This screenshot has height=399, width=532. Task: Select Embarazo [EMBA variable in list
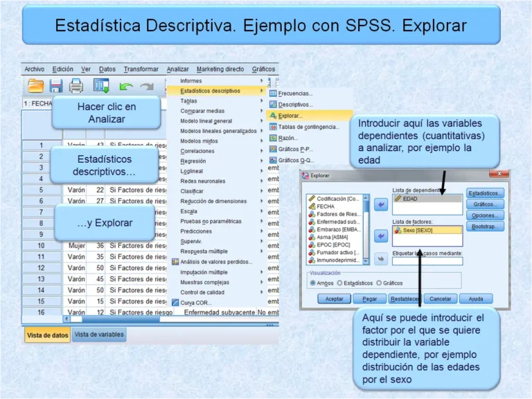(x=334, y=229)
